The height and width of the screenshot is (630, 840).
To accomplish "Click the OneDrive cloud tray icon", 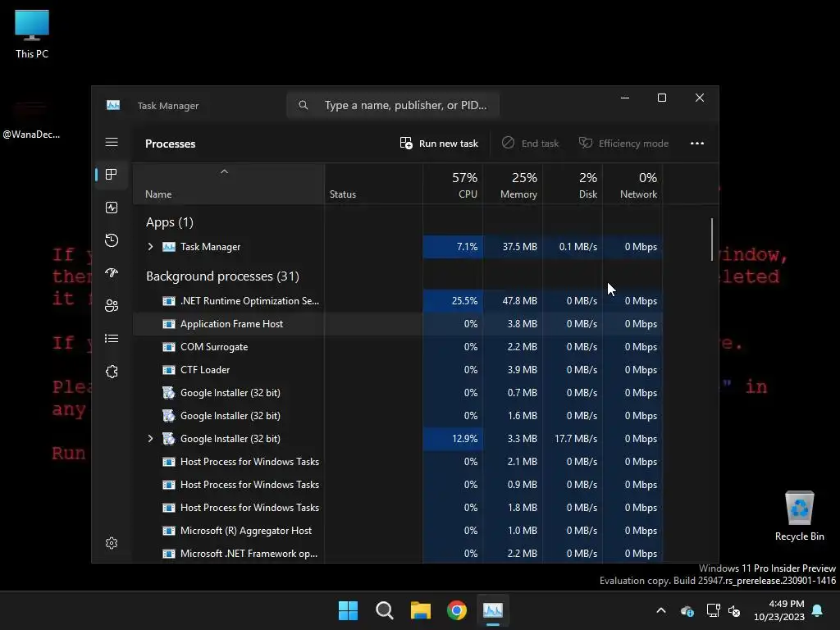I will click(x=687, y=610).
